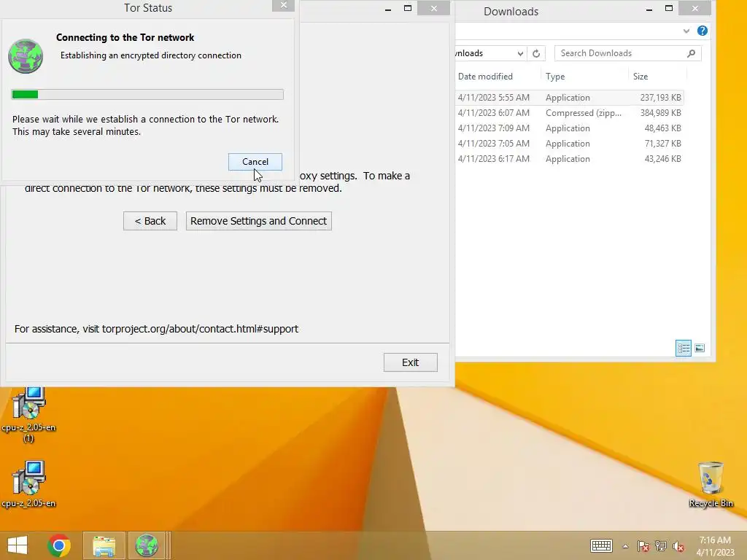Open File Explorer from the taskbar
747x560 pixels.
104,545
